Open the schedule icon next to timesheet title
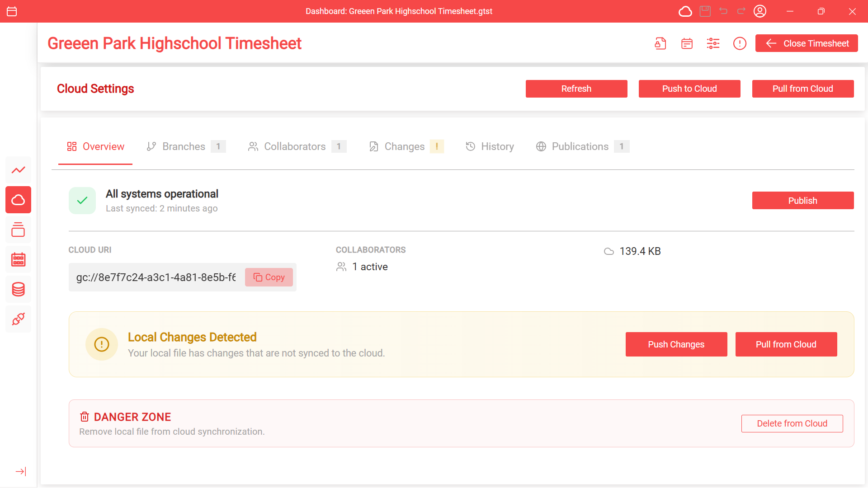 [687, 43]
